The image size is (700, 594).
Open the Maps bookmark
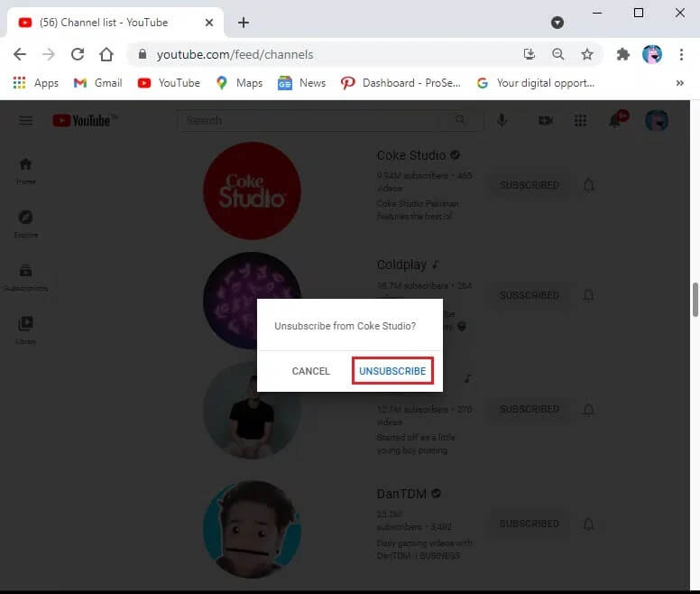239,83
